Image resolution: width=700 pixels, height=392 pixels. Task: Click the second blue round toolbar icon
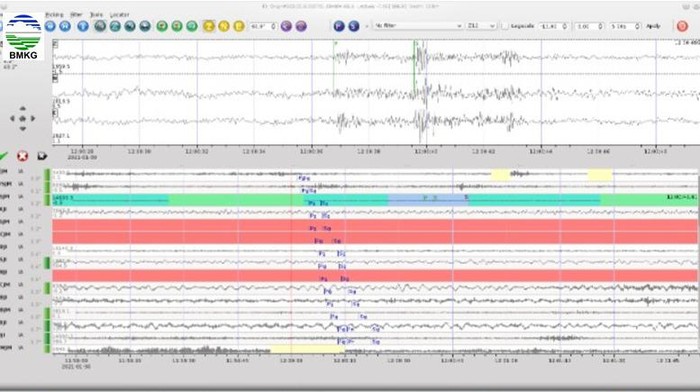[x=65, y=26]
